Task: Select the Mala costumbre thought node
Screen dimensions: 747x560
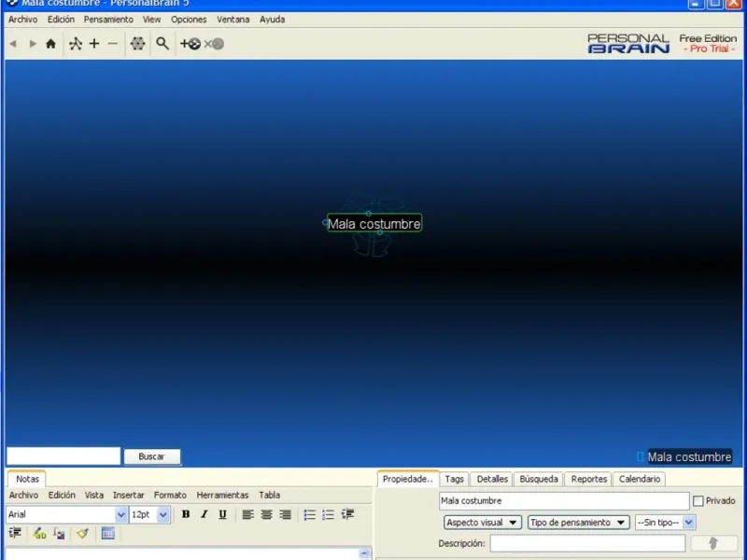Action: 373,224
